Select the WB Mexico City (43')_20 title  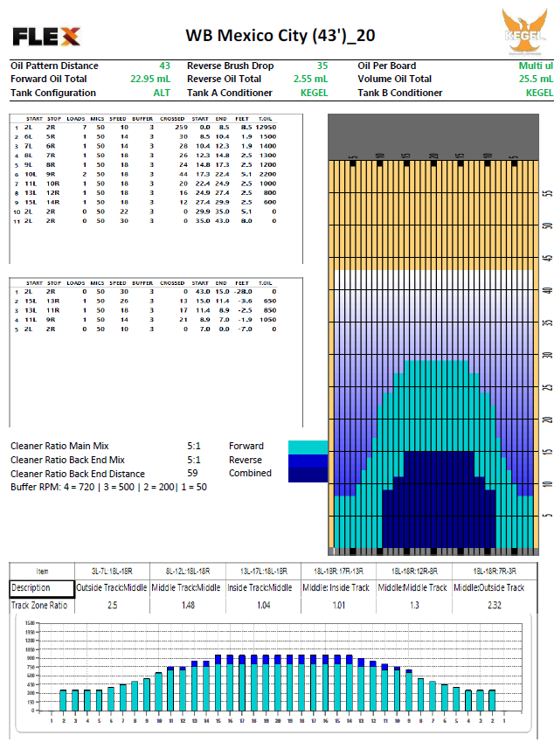pos(280,35)
